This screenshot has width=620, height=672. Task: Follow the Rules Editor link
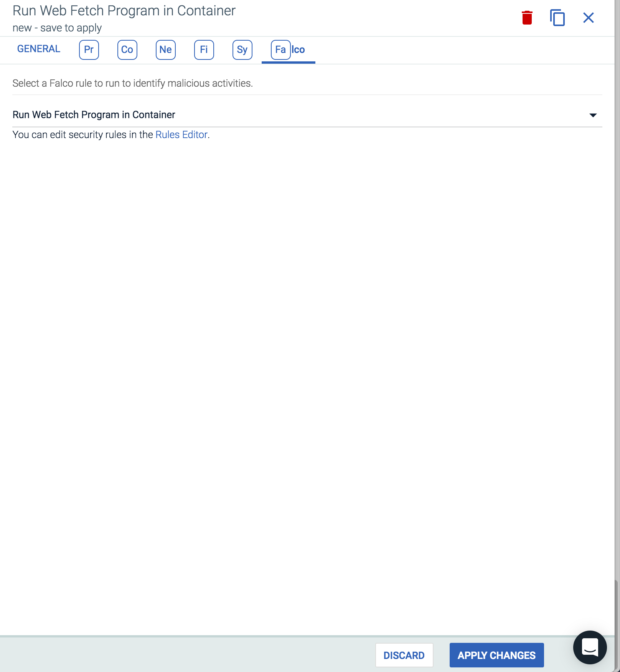(x=181, y=135)
